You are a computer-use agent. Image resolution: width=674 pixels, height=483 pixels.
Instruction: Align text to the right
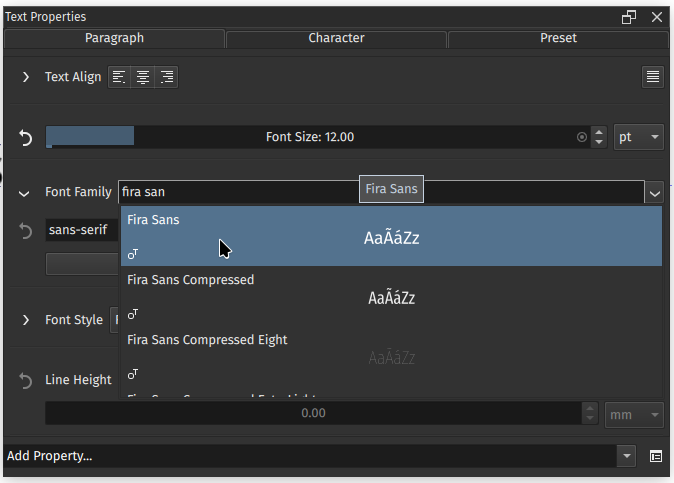point(166,77)
